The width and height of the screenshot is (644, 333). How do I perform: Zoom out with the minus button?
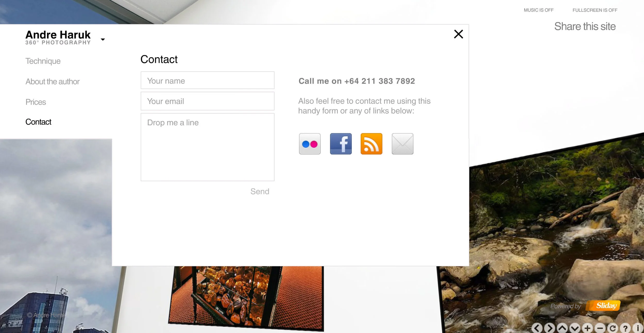(x=600, y=328)
